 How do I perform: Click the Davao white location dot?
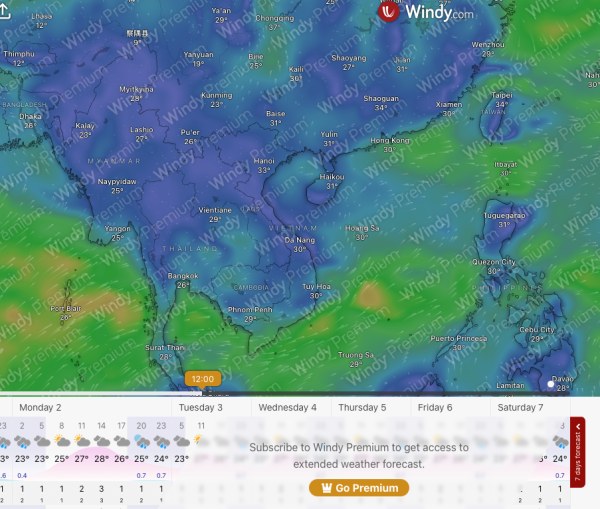click(x=551, y=382)
